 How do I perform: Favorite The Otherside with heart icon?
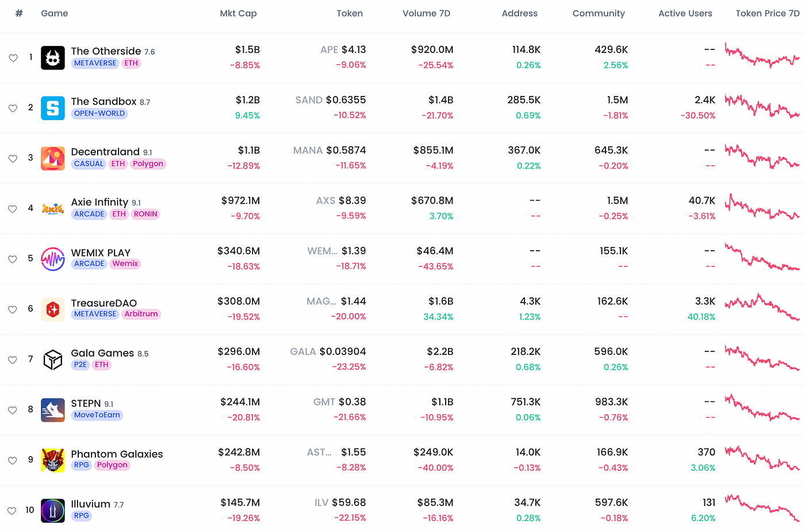pyautogui.click(x=13, y=58)
